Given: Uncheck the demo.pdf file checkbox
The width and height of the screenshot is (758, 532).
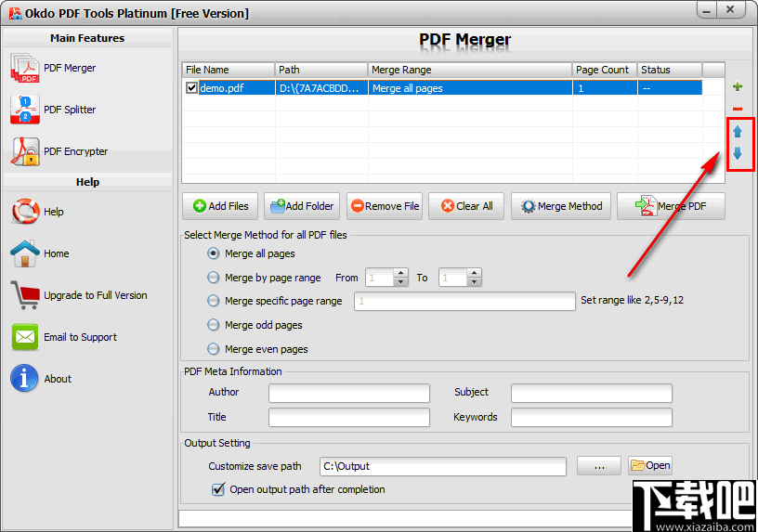Looking at the screenshot, I should [x=191, y=87].
